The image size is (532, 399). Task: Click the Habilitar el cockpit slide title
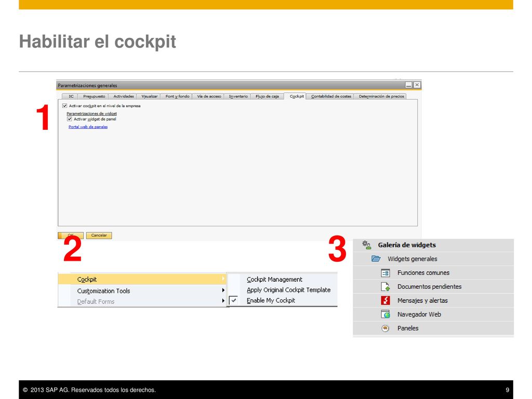pyautogui.click(x=97, y=42)
